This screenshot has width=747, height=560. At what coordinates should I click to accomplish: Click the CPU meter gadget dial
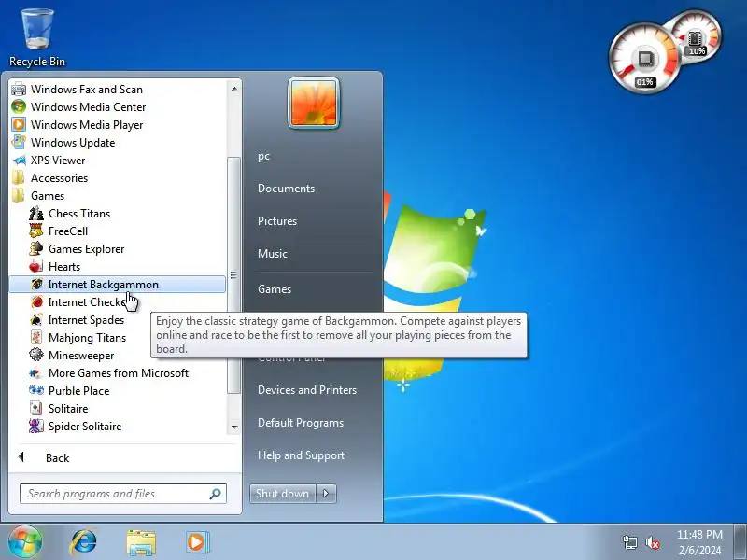click(645, 59)
